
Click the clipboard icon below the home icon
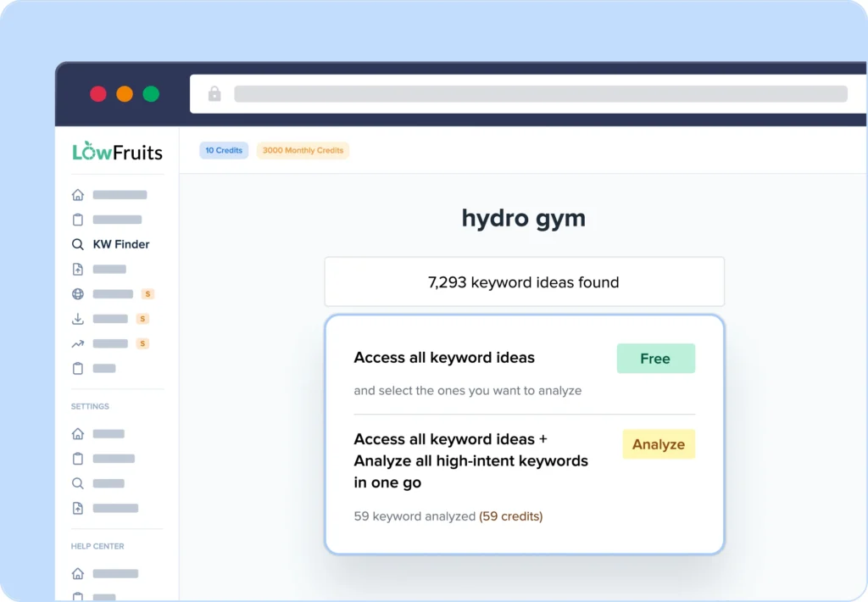[77, 220]
